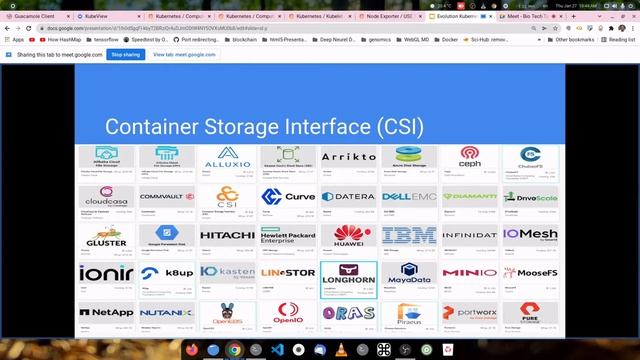
Task: Launch Visual Studio Code from the dock
Action: pyautogui.click(x=277, y=350)
